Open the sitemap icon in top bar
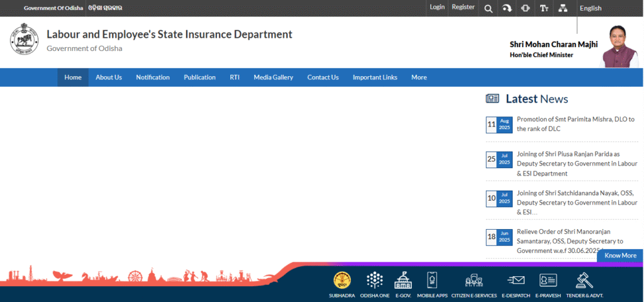 [x=562, y=8]
